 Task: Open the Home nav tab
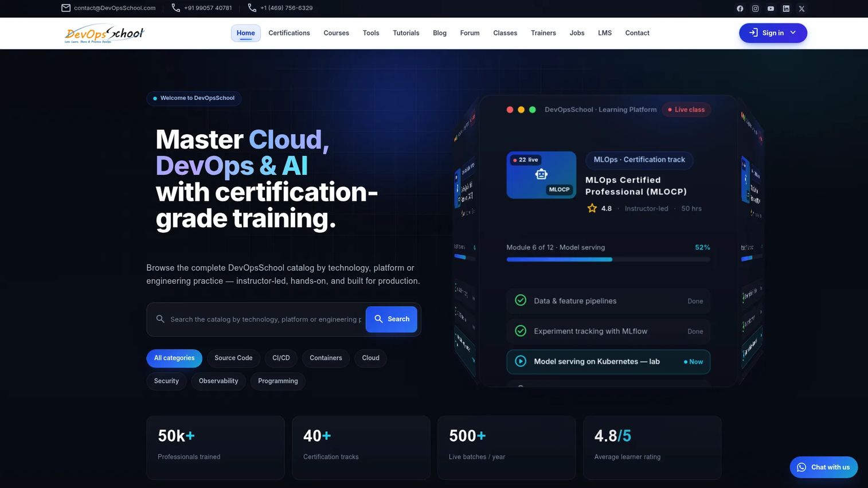coord(246,33)
